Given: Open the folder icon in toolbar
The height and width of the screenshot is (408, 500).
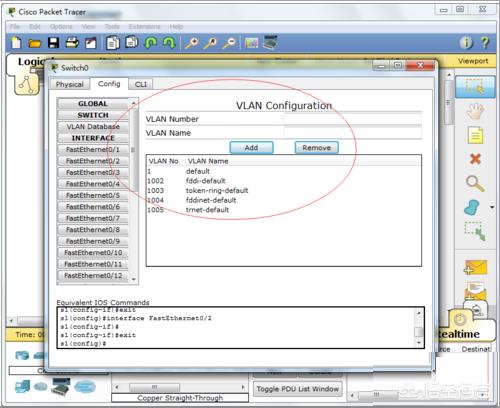Looking at the screenshot, I should pyautogui.click(x=34, y=43).
